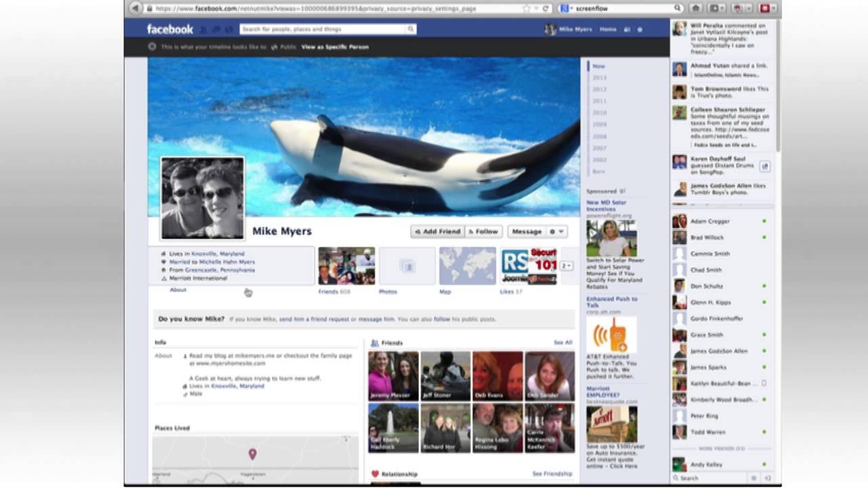Viewport: 868px width, 488px height.
Task: Click the Add Friend button
Action: tap(437, 231)
